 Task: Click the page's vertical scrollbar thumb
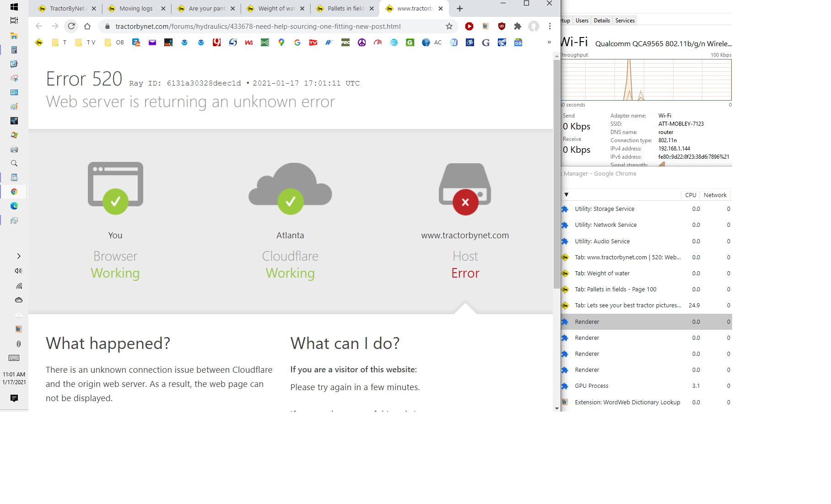coord(556,174)
